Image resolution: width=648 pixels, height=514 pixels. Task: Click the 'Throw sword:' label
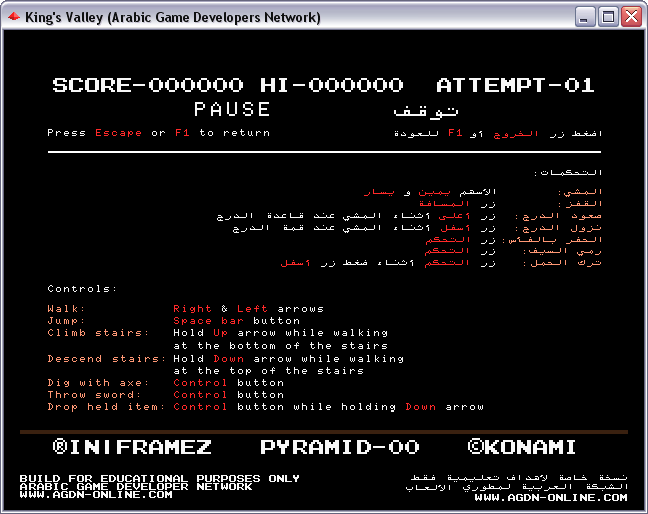(x=94, y=395)
